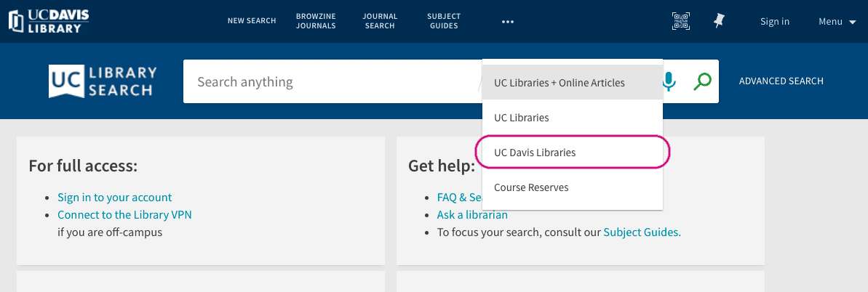Open Advanced Search
868x292 pixels.
tap(781, 81)
